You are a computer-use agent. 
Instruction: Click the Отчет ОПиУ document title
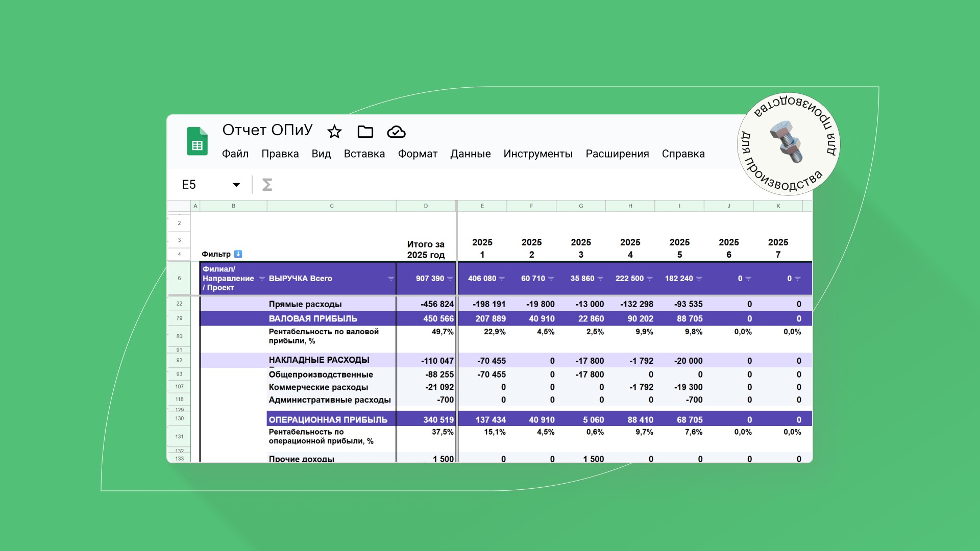(x=267, y=130)
